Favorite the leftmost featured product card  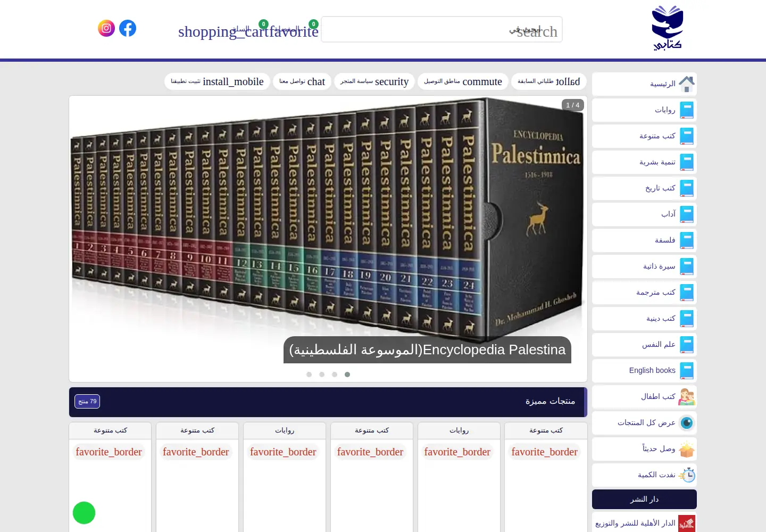tap(109, 452)
